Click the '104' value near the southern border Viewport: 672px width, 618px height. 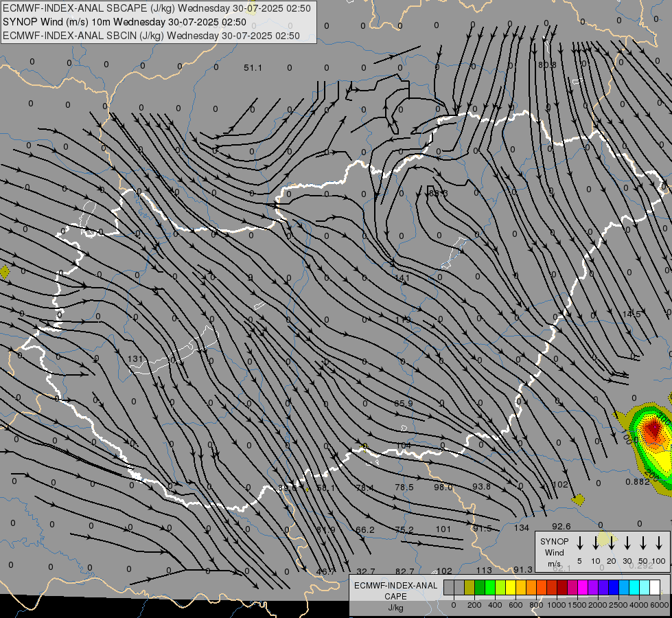click(404, 446)
